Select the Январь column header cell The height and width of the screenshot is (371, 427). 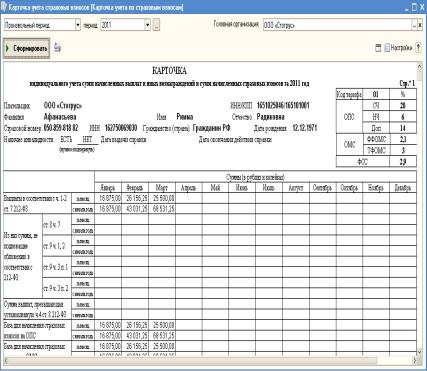coord(108,188)
